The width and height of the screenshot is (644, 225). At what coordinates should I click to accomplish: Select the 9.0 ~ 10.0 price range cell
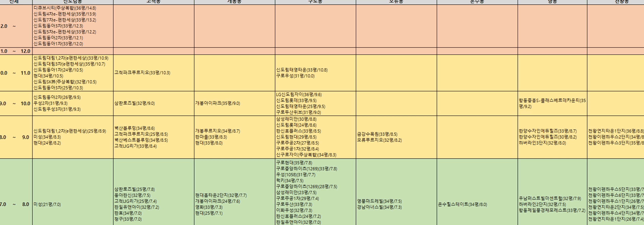coord(16,103)
